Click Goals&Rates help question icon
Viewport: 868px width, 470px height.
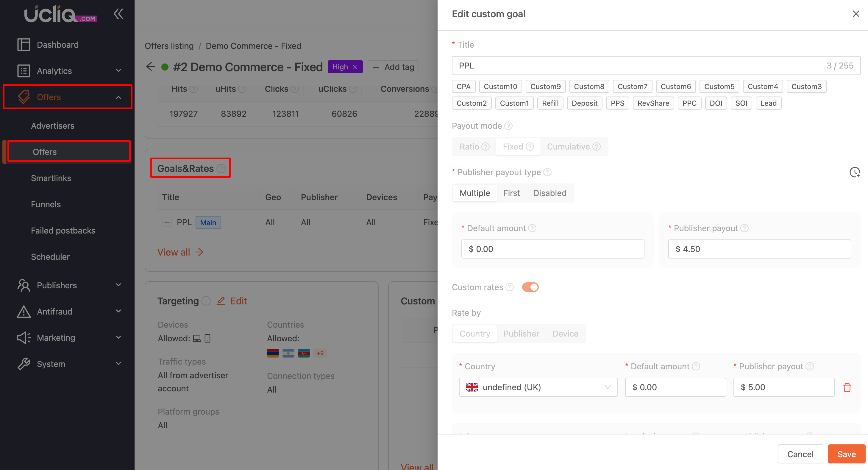point(221,168)
